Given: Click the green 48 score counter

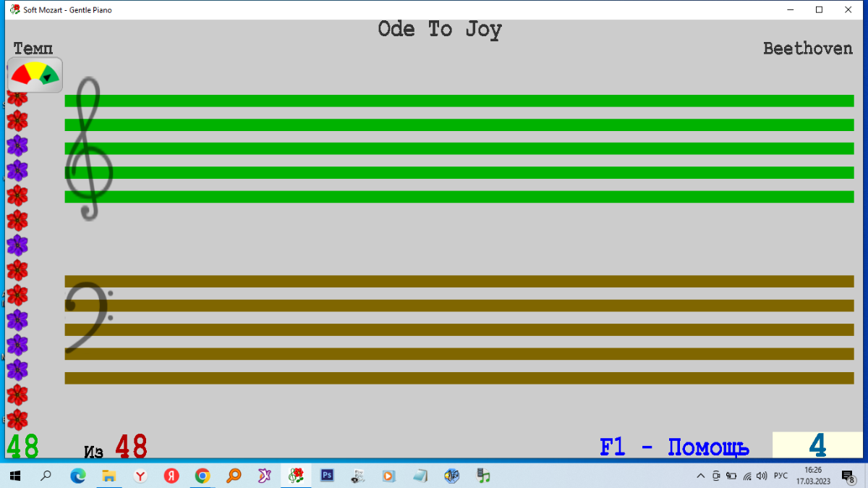Looking at the screenshot, I should click(22, 447).
